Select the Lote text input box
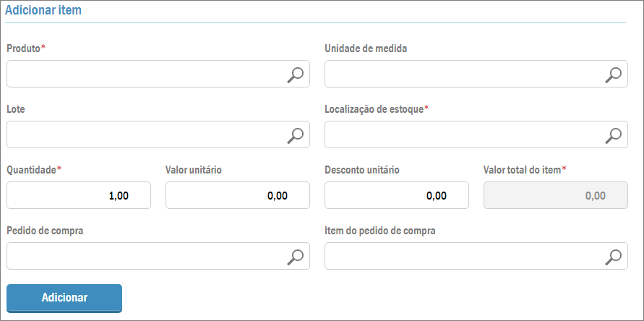Viewport: 644px width, 321px height. (x=145, y=135)
